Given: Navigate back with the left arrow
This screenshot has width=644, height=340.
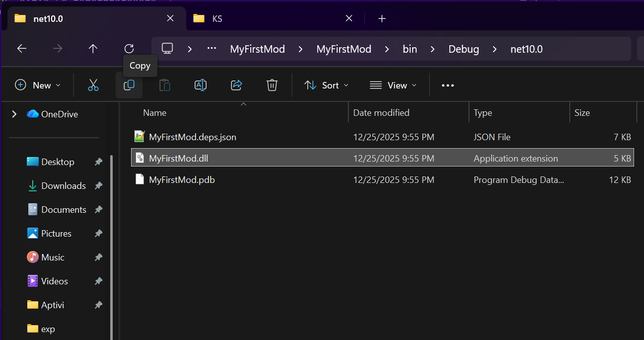Looking at the screenshot, I should 22,49.
